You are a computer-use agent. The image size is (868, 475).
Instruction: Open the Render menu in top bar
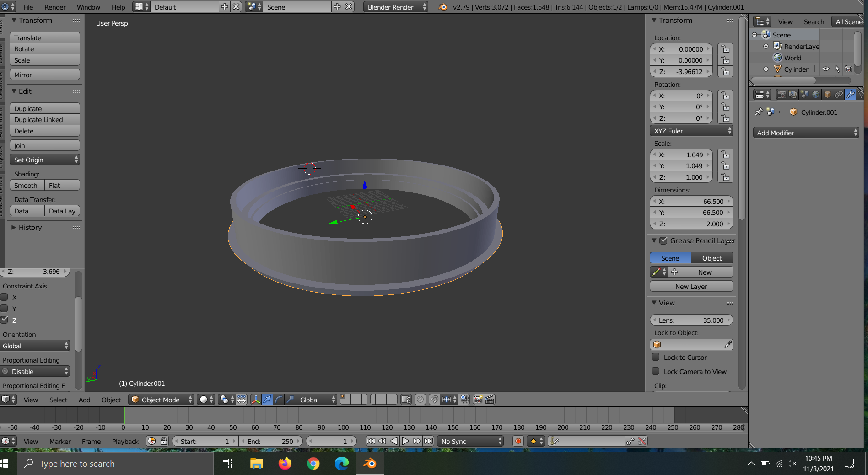55,7
